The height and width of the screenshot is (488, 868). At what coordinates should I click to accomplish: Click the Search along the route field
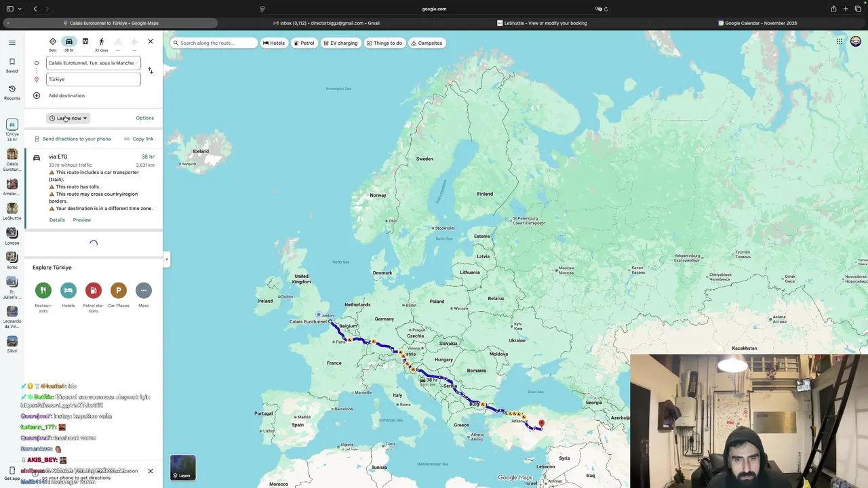tap(214, 43)
